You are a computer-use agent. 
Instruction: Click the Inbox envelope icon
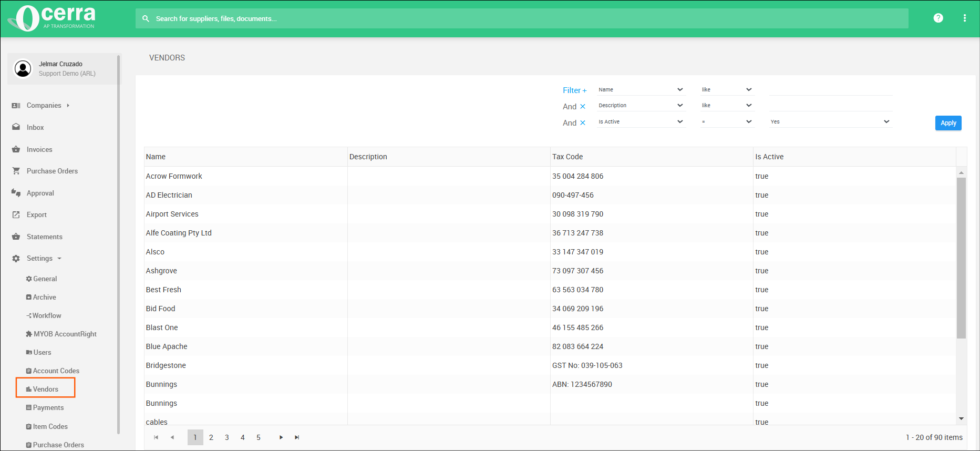point(16,127)
